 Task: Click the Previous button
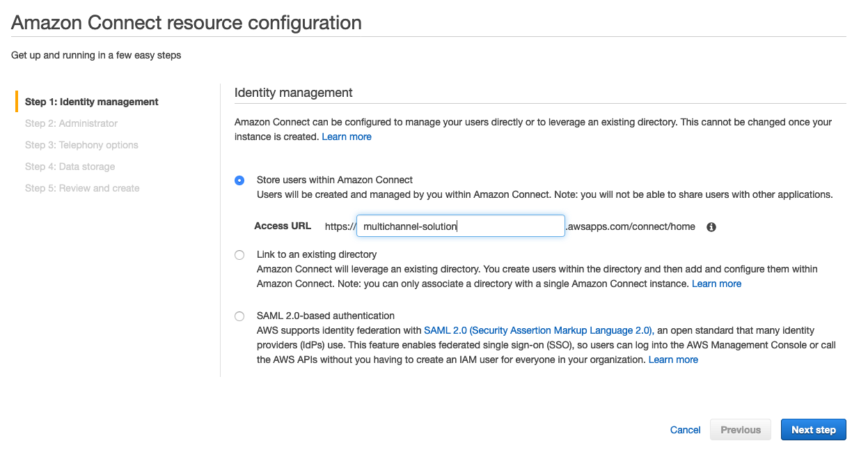[x=741, y=430]
